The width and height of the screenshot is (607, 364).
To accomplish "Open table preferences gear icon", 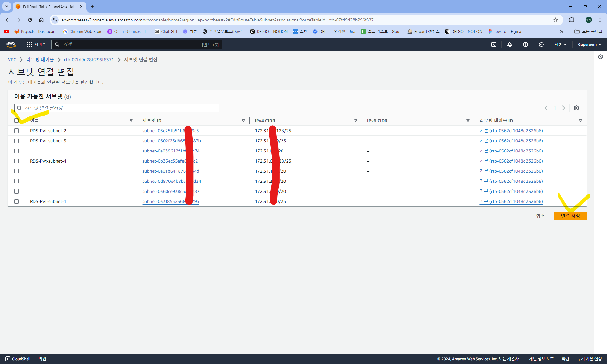I will [x=576, y=108].
